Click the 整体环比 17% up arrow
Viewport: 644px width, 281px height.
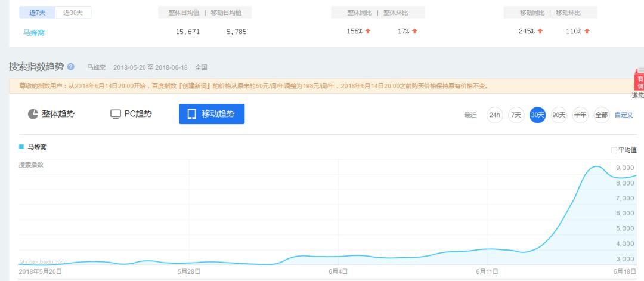414,31
